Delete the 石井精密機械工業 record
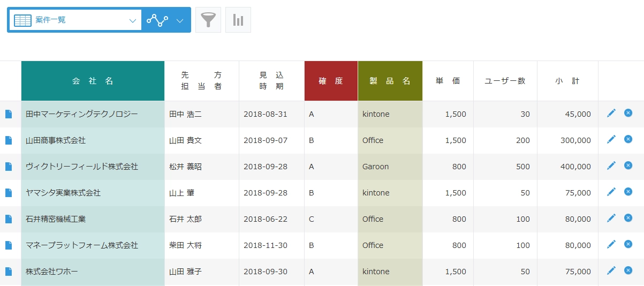644x286 pixels. click(x=628, y=218)
